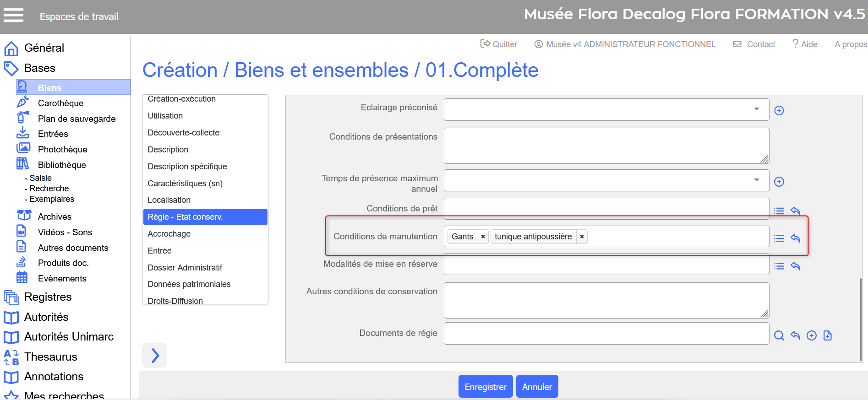The width and height of the screenshot is (868, 400).
Task: Open the hamburger menu icon
Action: pyautogui.click(x=13, y=16)
